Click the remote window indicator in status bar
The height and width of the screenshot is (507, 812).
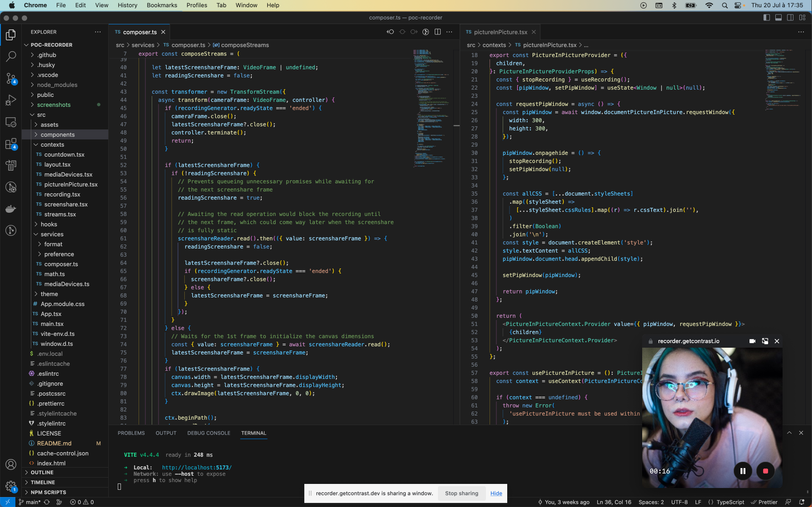(8, 502)
